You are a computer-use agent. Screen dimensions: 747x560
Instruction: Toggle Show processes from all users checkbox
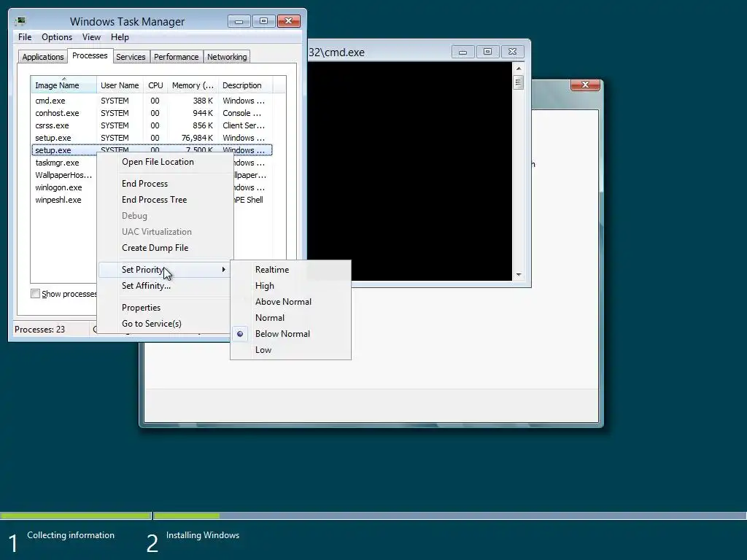35,294
